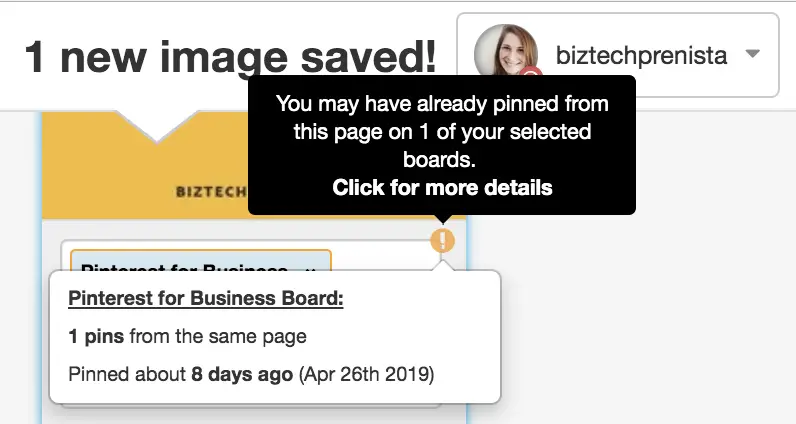
Task: Open the Pinterest for Business Board link
Action: 206,298
